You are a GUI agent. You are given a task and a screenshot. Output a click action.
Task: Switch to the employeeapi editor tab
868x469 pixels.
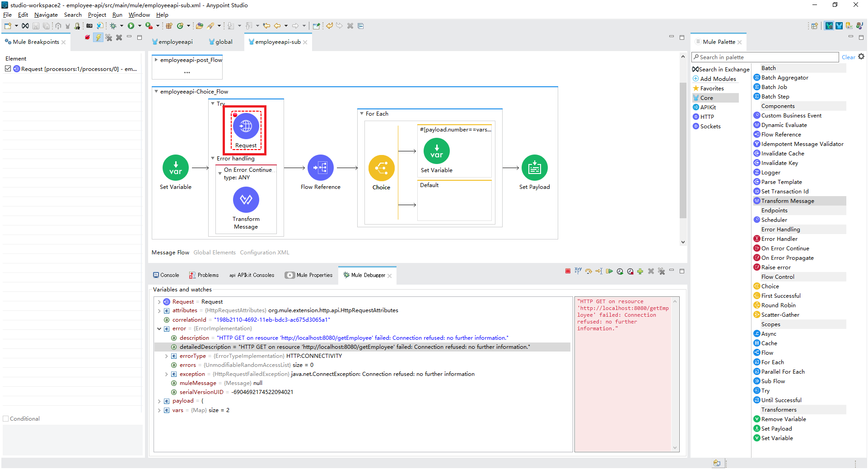(173, 42)
